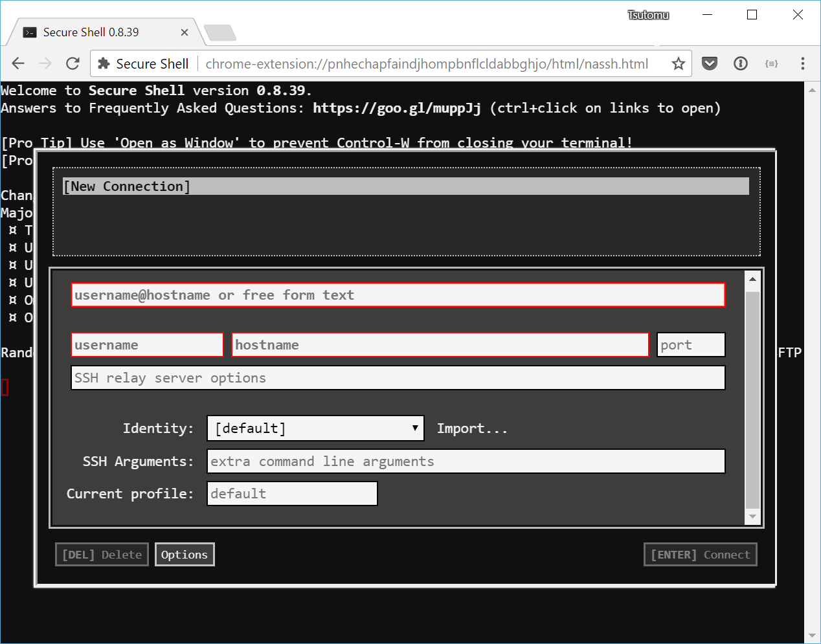Close the Secure Shell 0.8.39 tab
The width and height of the screenshot is (821, 644).
[x=185, y=32]
